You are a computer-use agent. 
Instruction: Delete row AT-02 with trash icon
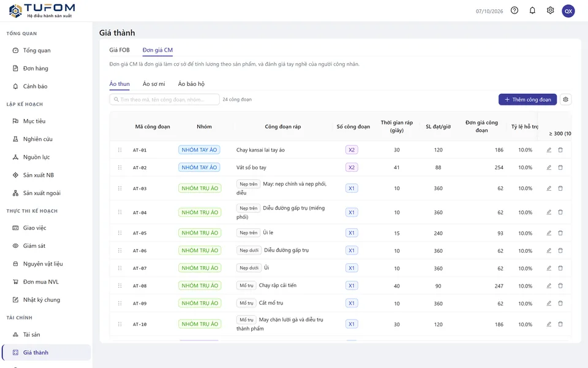click(x=560, y=167)
